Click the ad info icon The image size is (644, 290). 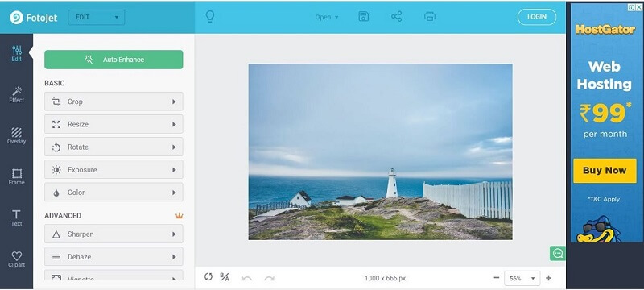point(632,7)
